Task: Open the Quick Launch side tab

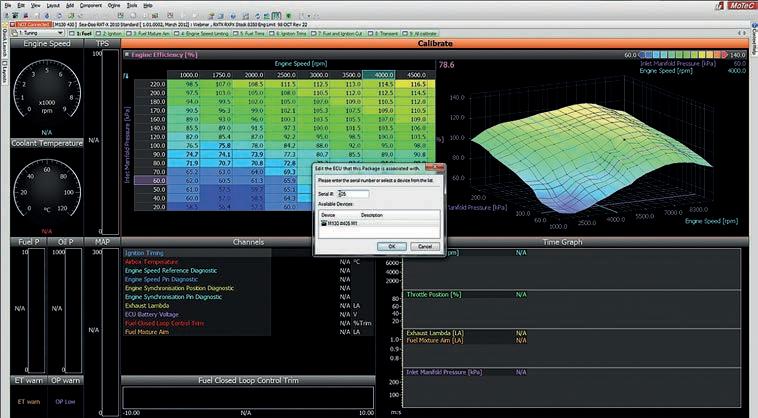Action: (x=4, y=42)
